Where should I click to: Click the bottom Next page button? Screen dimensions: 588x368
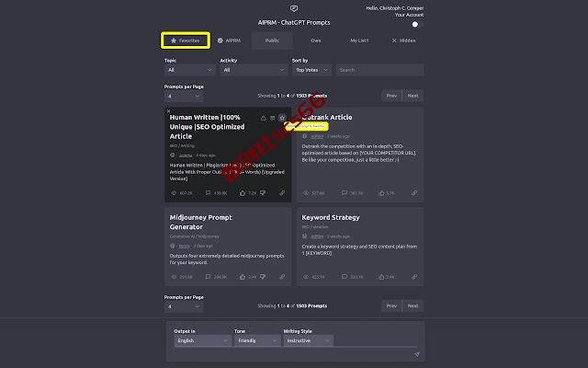pos(413,306)
